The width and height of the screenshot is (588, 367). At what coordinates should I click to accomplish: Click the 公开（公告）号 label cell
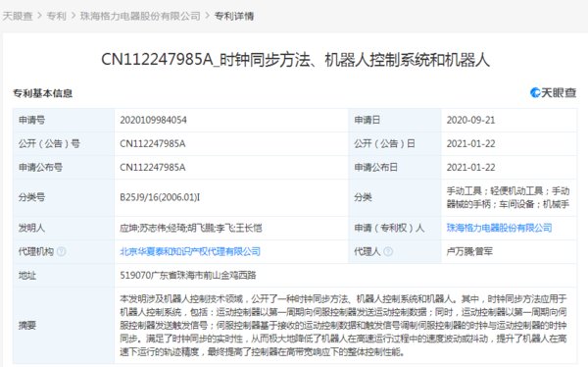(x=64, y=144)
